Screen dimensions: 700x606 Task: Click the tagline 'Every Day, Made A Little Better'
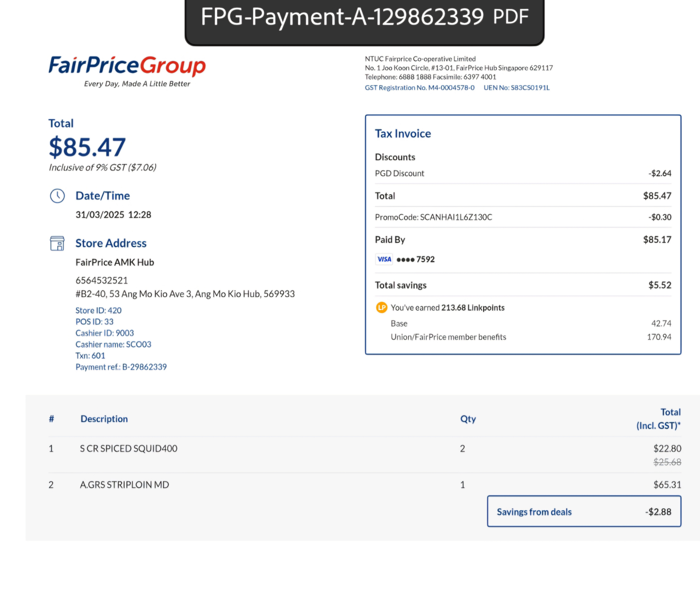click(x=137, y=84)
